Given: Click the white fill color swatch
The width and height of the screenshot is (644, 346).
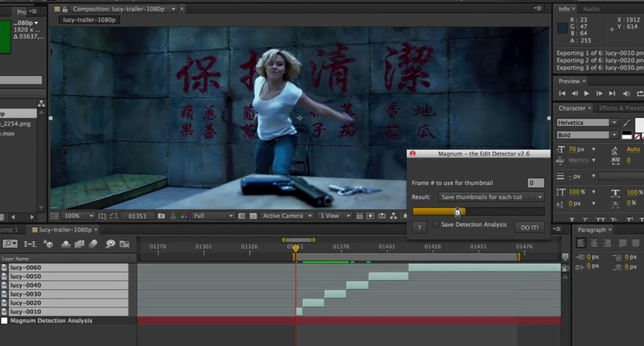Looking at the screenshot, I should coord(640,125).
